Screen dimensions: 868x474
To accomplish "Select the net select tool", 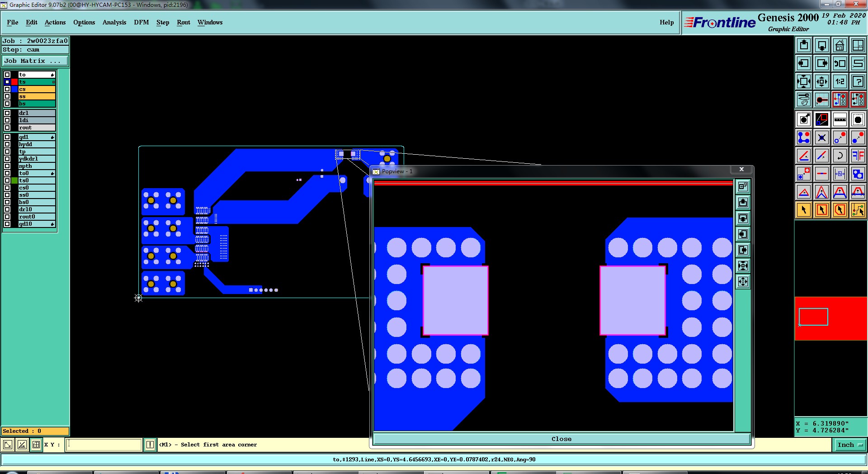I will [858, 210].
